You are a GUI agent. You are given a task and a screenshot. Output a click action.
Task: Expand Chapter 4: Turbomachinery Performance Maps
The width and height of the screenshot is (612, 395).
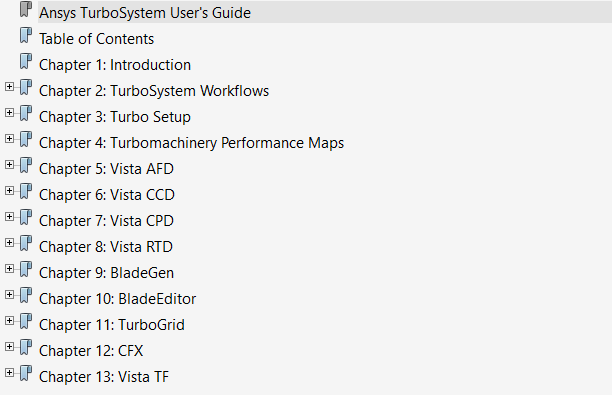coord(9,139)
